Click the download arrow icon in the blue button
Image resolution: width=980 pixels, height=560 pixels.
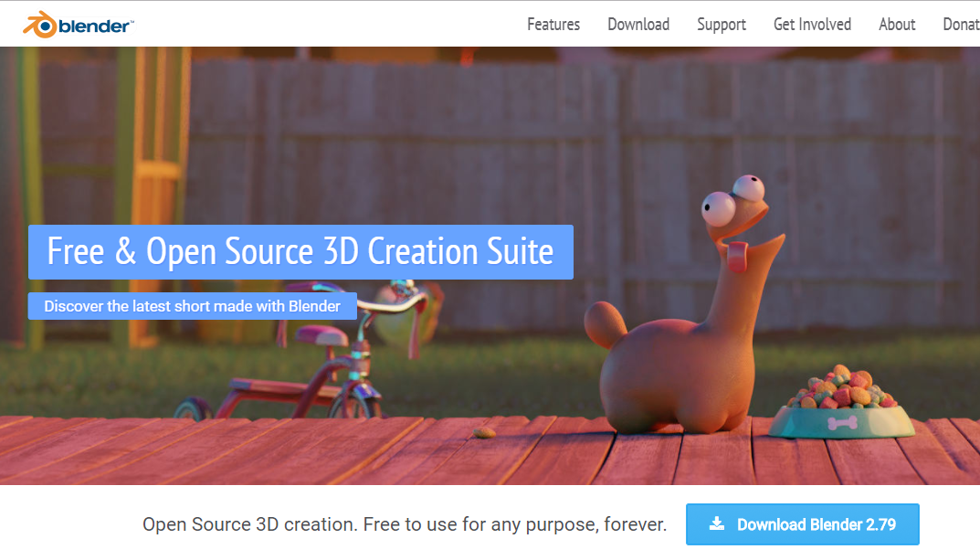click(x=717, y=524)
